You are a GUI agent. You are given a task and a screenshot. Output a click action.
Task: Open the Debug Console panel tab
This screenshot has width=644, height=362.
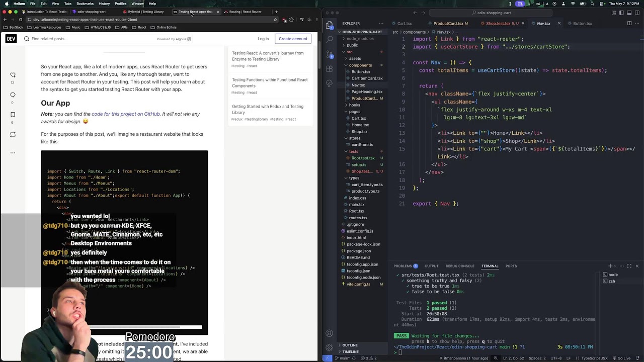coord(460,266)
